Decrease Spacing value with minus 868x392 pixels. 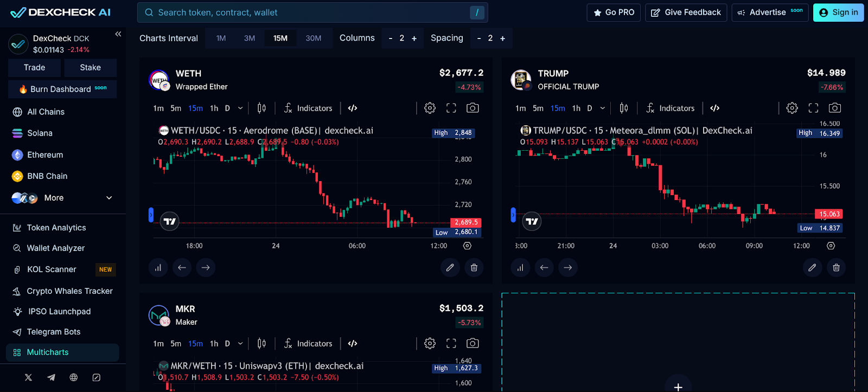pos(479,38)
